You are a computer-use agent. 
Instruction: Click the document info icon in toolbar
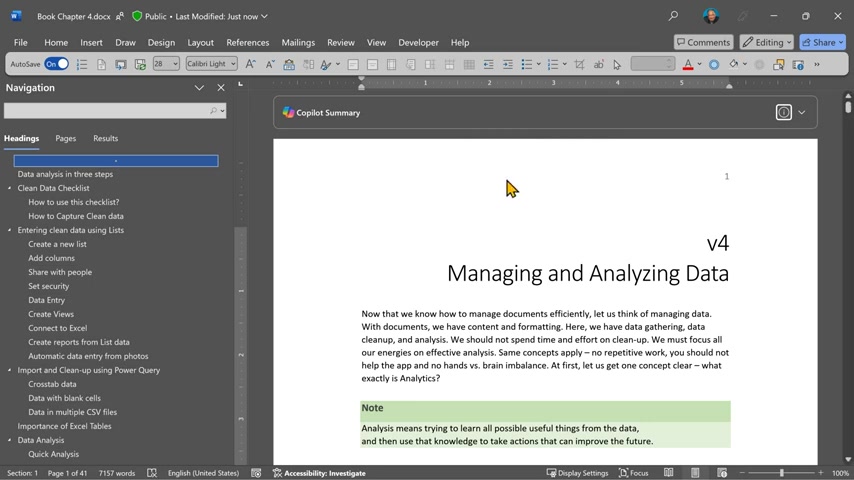click(798, 65)
